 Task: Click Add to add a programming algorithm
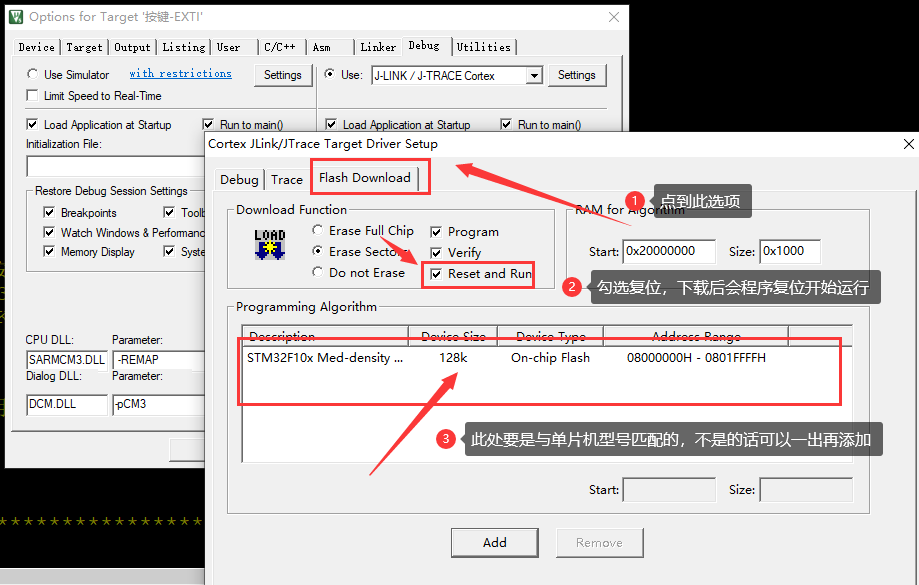[x=494, y=542]
